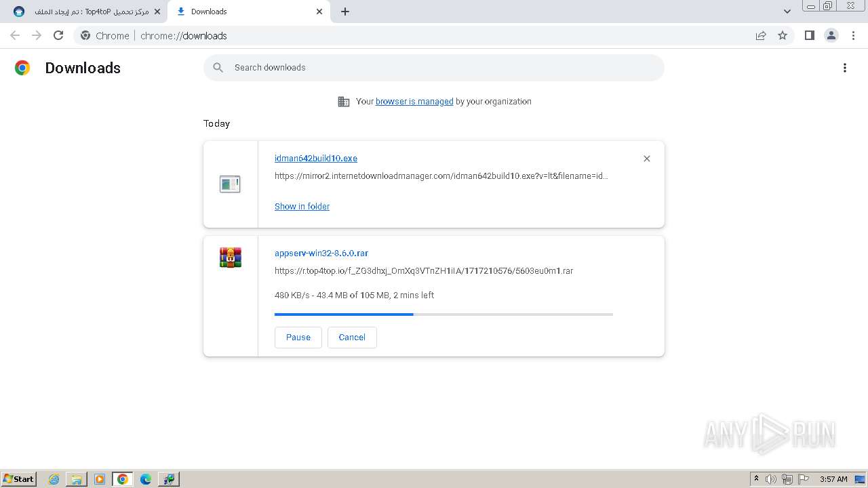
Task: Click the address bar URL chrome://downloads
Action: tap(184, 35)
